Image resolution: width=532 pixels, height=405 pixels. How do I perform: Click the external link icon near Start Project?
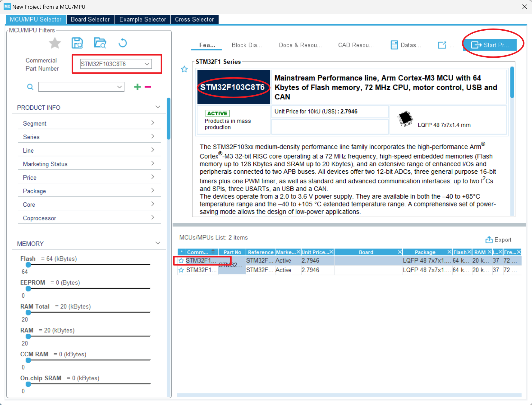[x=442, y=45]
